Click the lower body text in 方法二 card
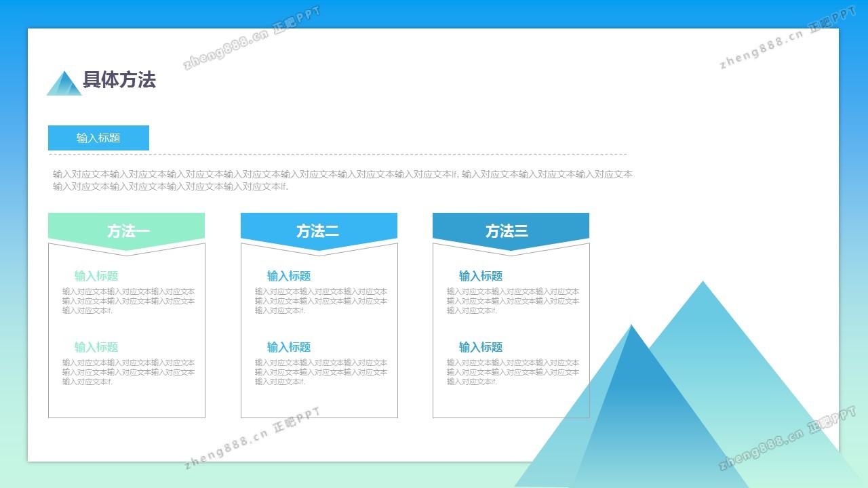This screenshot has width=868, height=488. (x=321, y=372)
